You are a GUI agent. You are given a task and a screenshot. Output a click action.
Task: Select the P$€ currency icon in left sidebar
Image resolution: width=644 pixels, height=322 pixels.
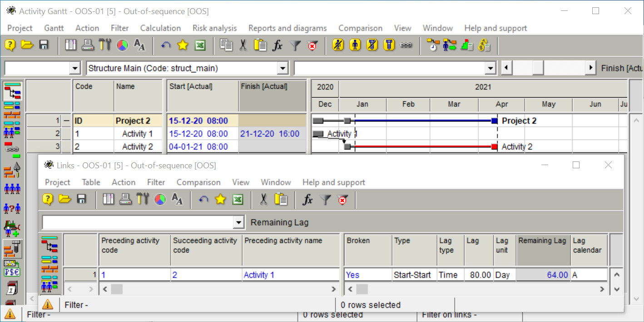pyautogui.click(x=12, y=268)
